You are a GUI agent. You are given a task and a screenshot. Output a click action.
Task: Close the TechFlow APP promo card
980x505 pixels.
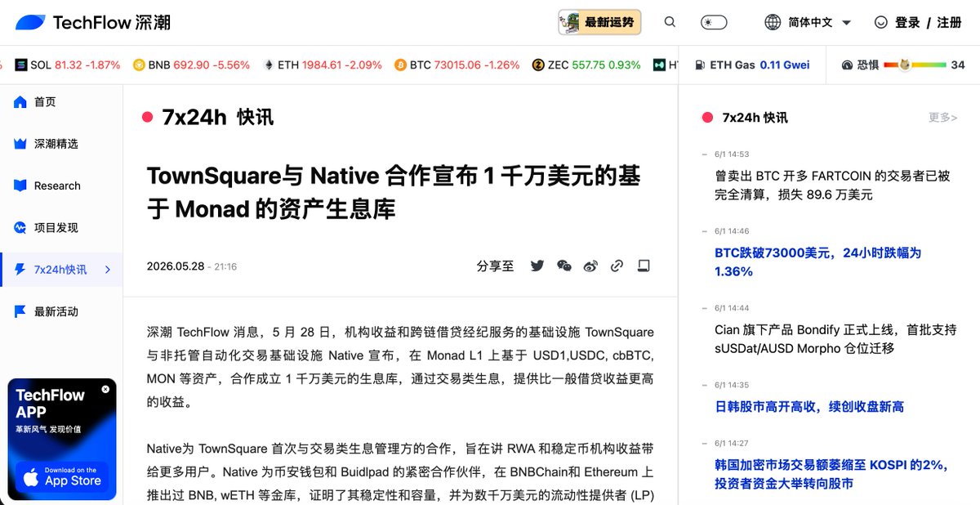coord(105,390)
